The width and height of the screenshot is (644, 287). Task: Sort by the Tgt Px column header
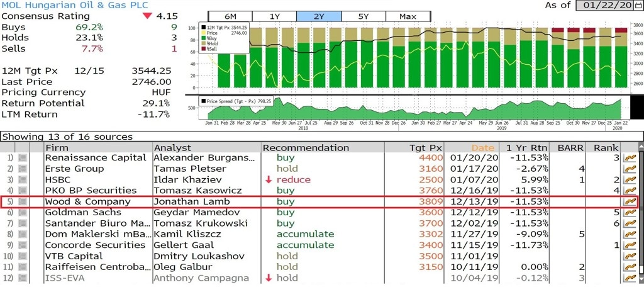[x=414, y=148]
